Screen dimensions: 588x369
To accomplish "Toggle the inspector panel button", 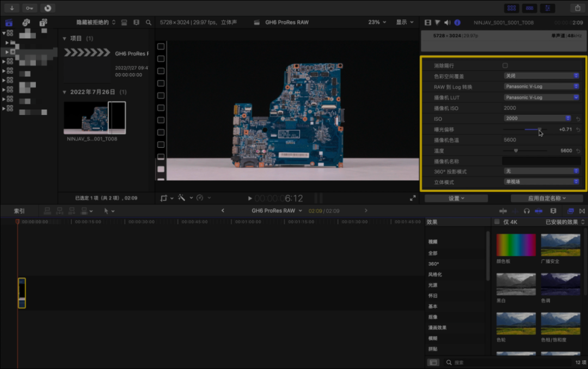I will [548, 8].
